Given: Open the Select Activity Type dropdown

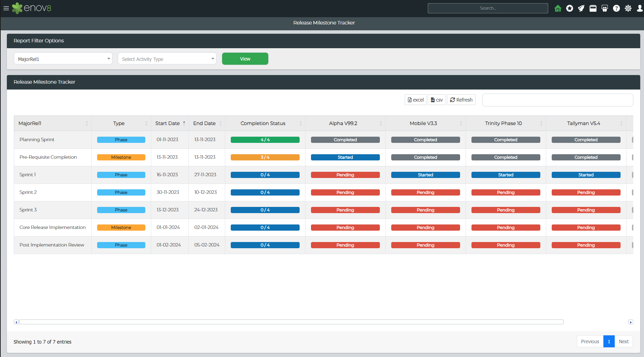Looking at the screenshot, I should point(167,59).
